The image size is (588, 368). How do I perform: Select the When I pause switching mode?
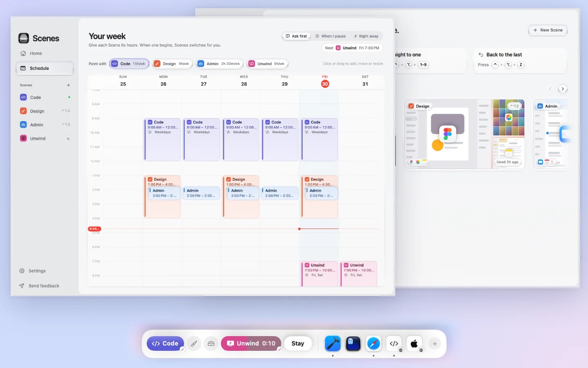330,36
